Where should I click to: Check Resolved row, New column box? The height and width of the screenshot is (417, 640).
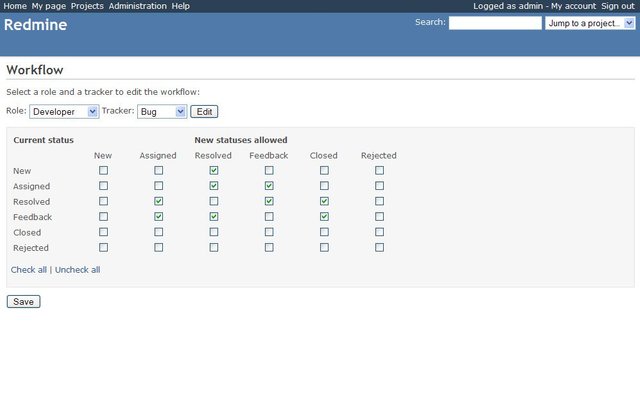tap(103, 201)
